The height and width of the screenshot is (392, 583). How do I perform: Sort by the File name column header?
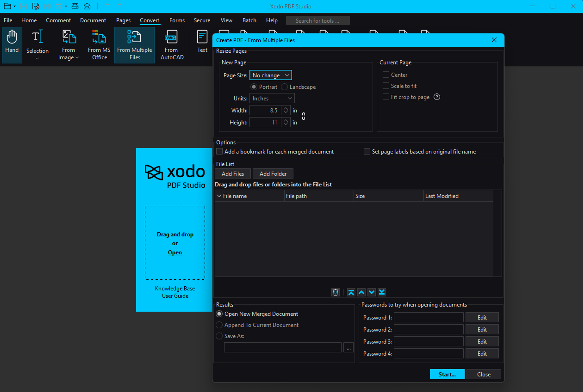(249, 196)
